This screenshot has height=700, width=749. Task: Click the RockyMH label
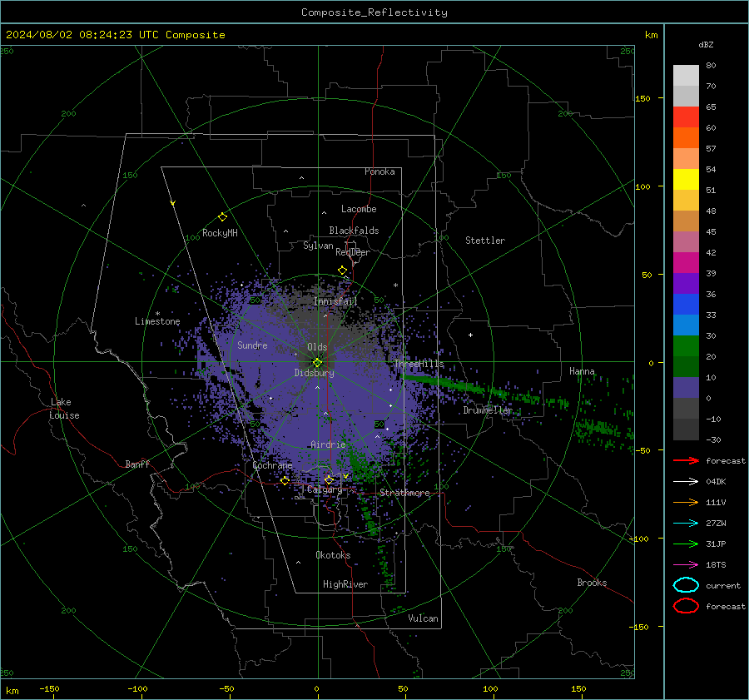(220, 233)
